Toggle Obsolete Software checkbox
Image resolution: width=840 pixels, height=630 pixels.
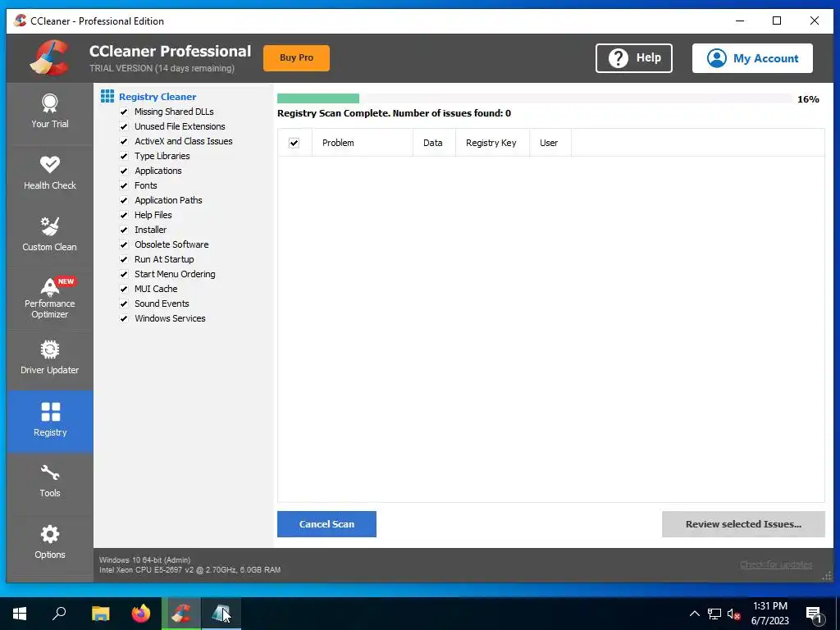pos(124,244)
